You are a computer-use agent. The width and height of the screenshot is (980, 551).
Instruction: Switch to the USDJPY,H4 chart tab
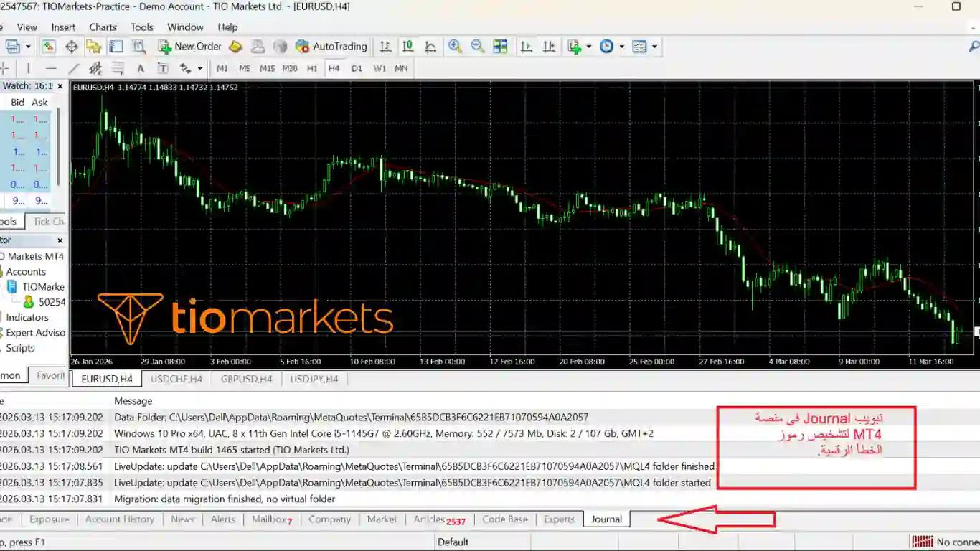(314, 379)
